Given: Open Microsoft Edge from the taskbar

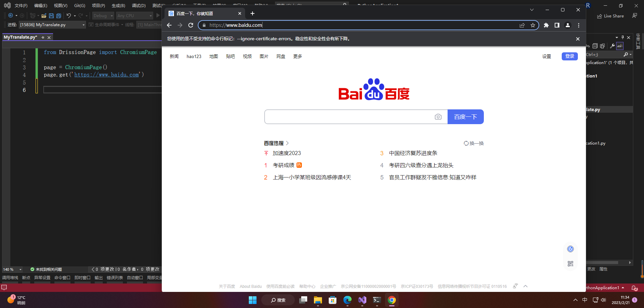Looking at the screenshot, I should pos(347,300).
